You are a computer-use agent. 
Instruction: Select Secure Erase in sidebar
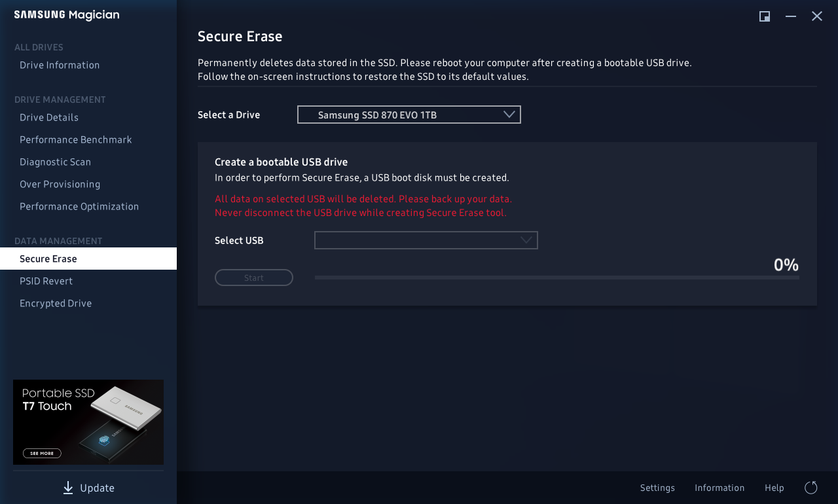[x=88, y=259]
